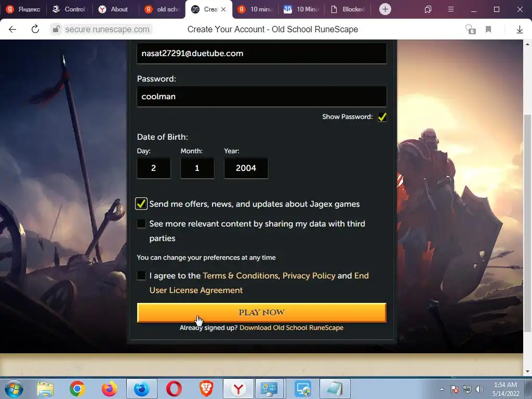Click the Day field showing 2
The height and width of the screenshot is (399, 532).
154,168
